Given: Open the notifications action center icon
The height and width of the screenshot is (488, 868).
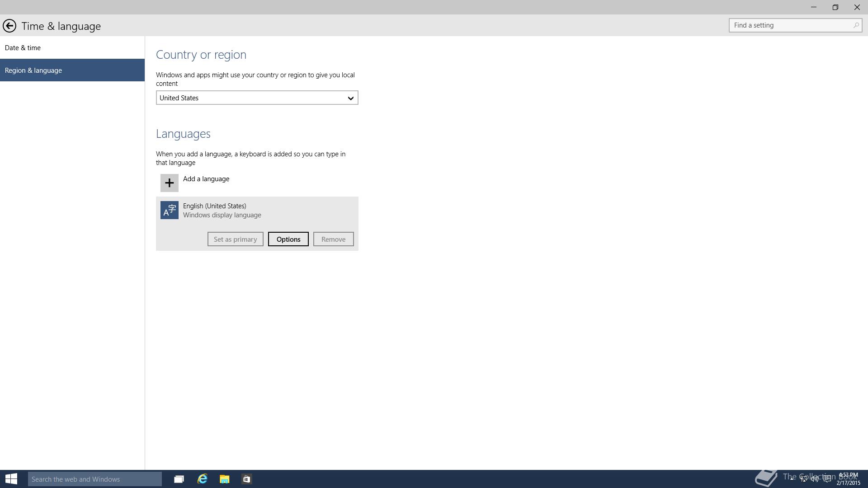Looking at the screenshot, I should 827,479.
